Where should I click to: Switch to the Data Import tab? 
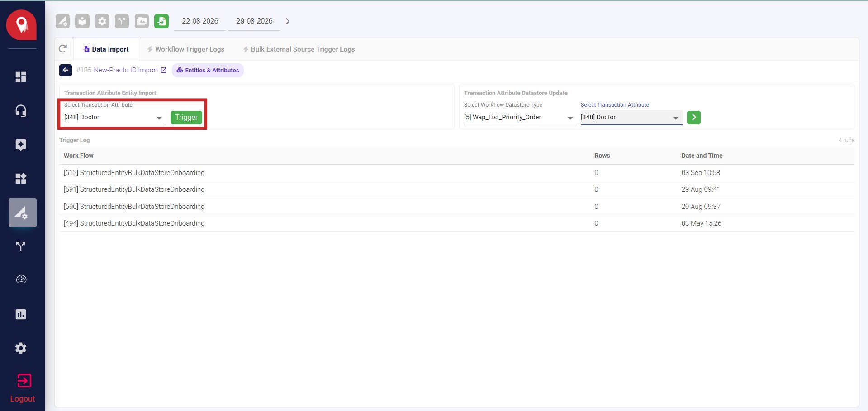(106, 49)
